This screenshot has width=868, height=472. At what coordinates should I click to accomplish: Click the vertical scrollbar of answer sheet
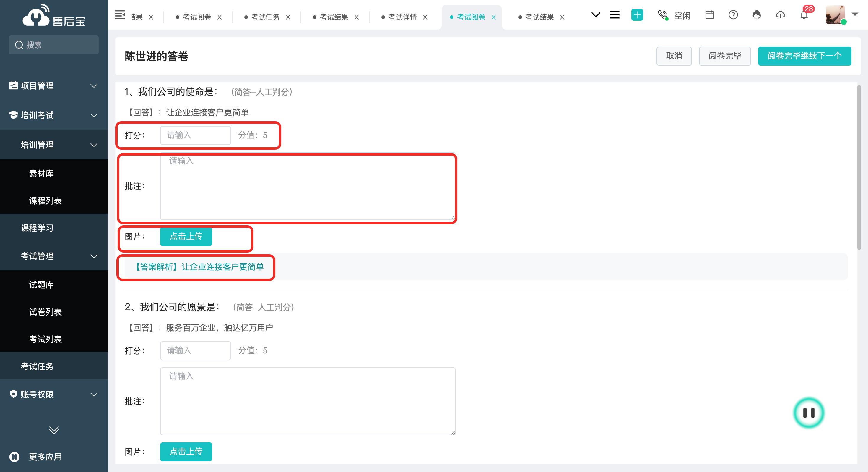coord(859,168)
